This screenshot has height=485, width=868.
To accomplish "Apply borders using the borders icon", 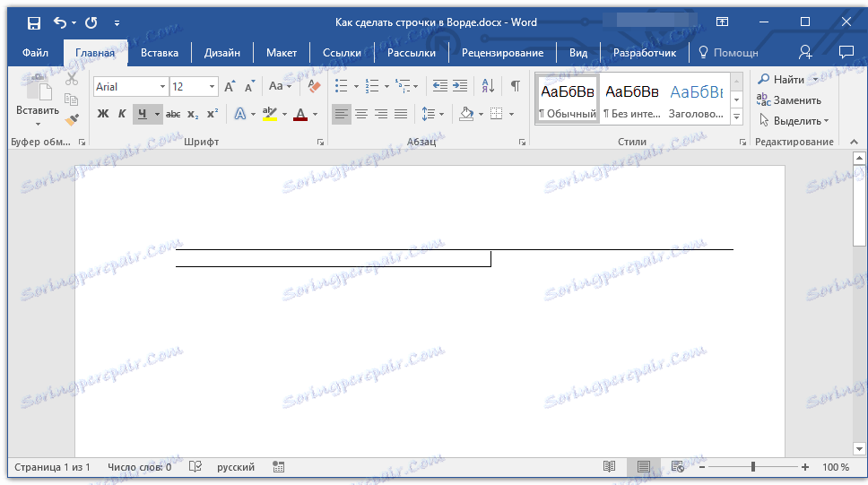I will tap(497, 114).
